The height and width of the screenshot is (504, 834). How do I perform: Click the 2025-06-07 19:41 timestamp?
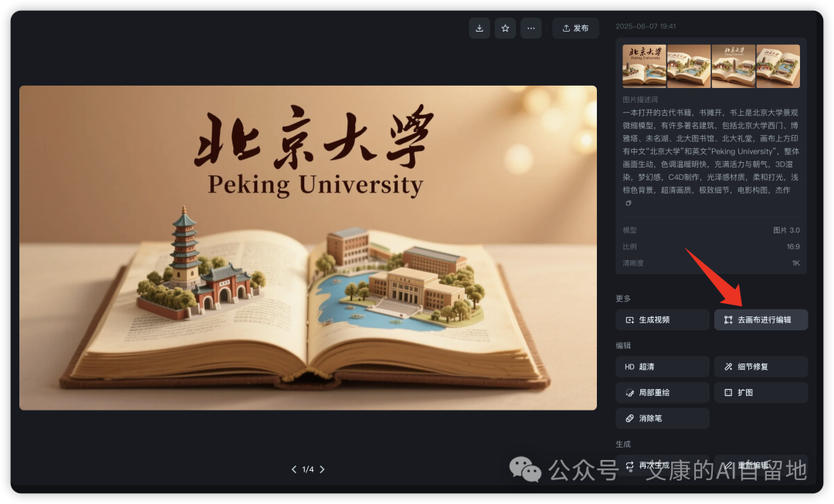pos(646,26)
